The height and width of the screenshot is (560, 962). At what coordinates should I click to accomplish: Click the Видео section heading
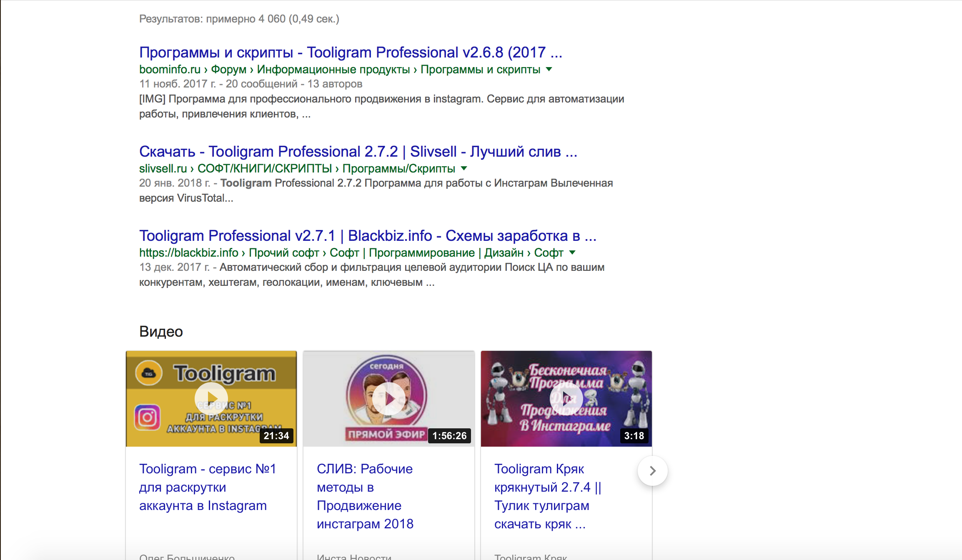tap(161, 332)
